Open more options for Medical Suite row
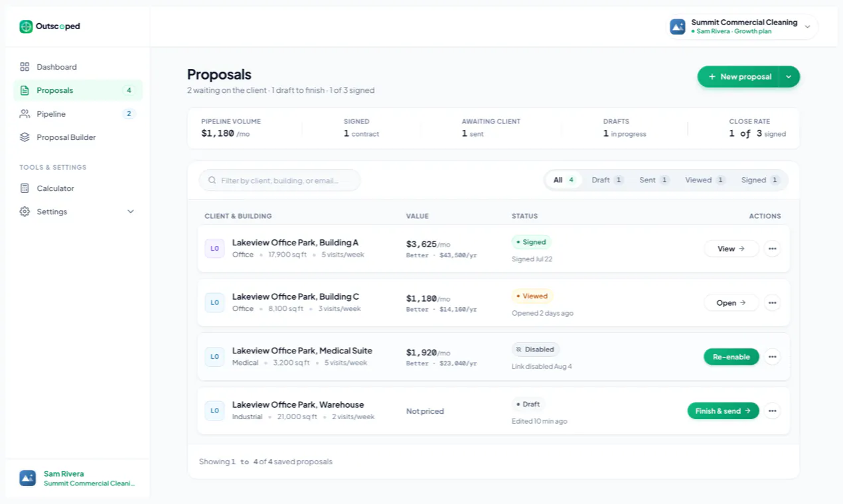The height and width of the screenshot is (504, 843). (772, 357)
